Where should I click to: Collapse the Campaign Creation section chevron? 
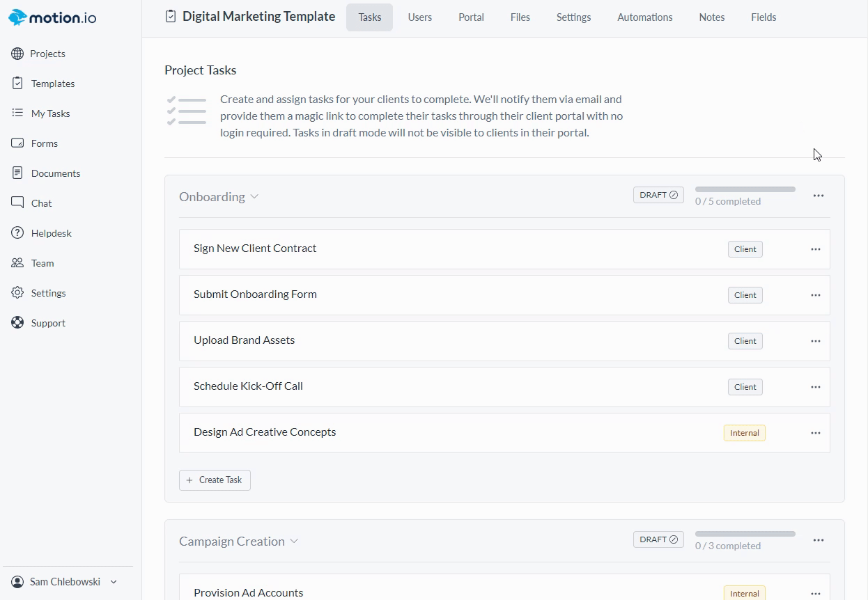[294, 542]
